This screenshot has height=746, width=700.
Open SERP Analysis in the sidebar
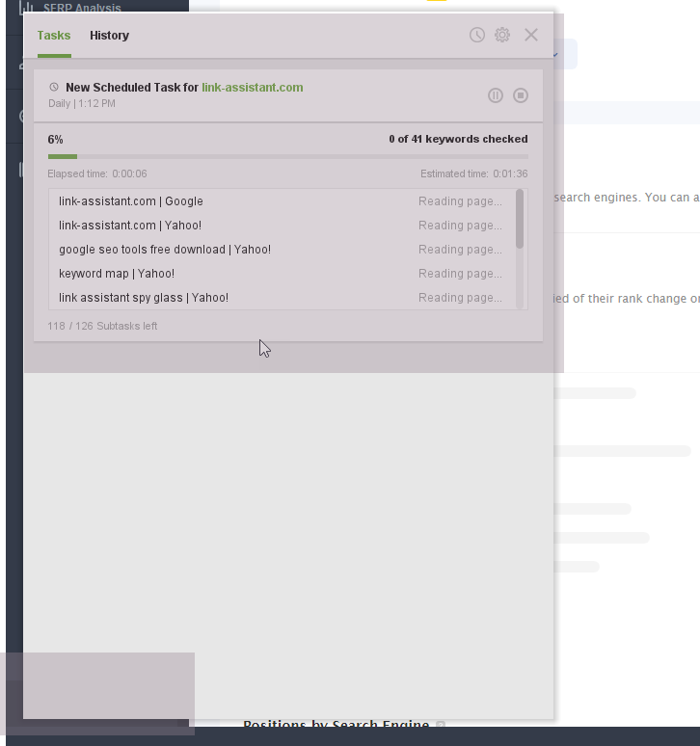click(x=82, y=8)
